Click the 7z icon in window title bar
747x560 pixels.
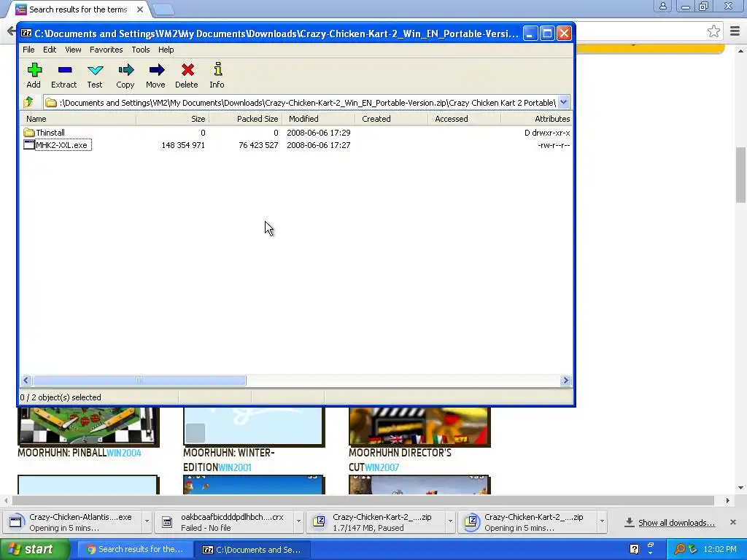[26, 34]
